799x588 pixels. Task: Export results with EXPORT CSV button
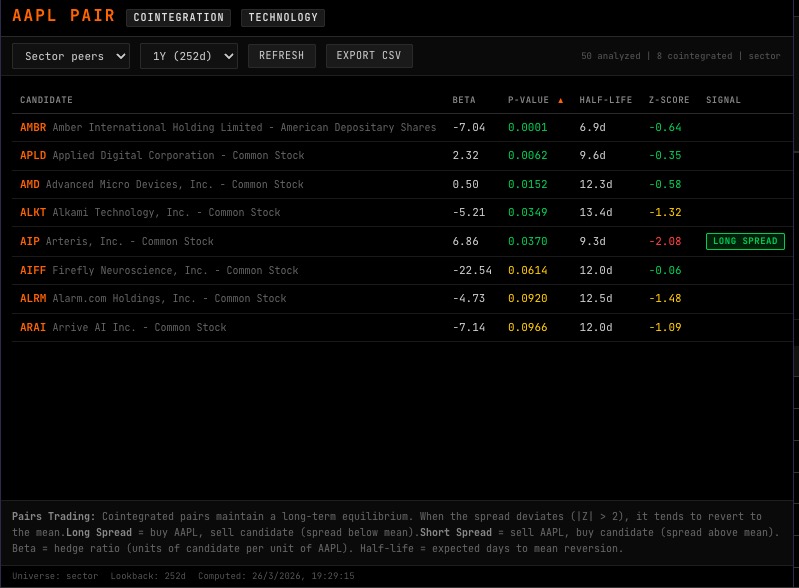[x=369, y=56]
